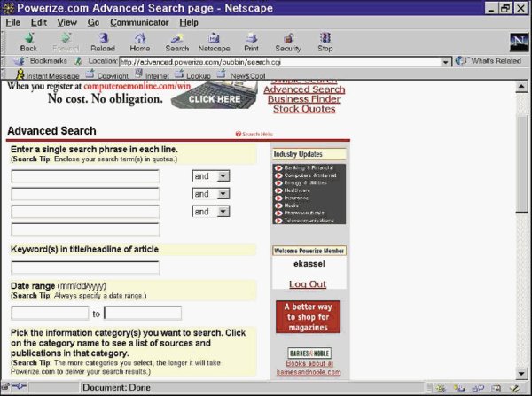532x396 pixels.
Task: Open the Edit menu
Action: click(39, 22)
